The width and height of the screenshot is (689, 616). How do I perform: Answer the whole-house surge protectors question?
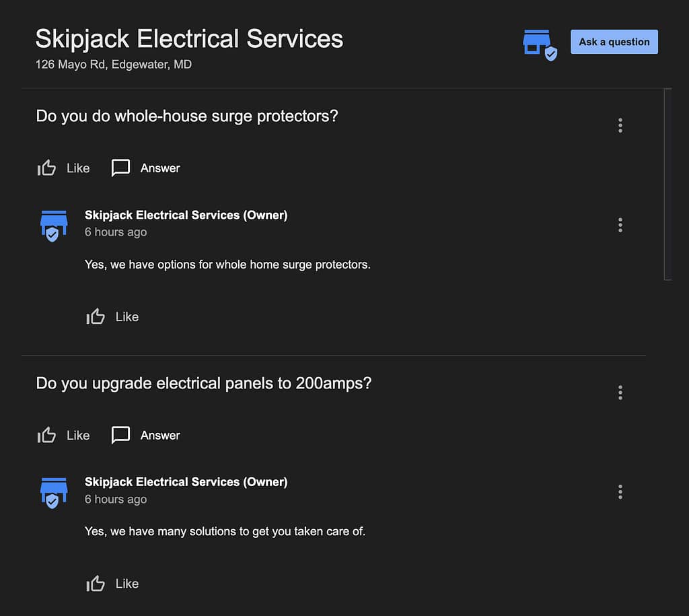pos(145,168)
